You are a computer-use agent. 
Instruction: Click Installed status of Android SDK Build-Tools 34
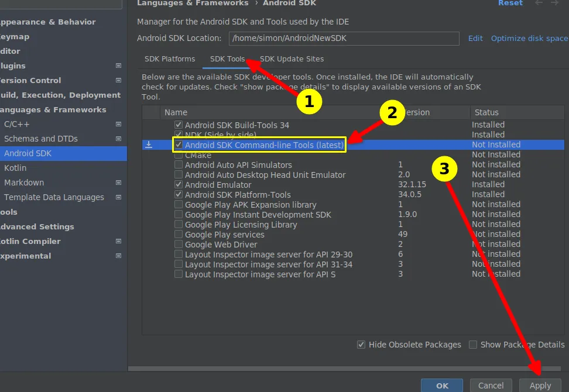pyautogui.click(x=488, y=125)
